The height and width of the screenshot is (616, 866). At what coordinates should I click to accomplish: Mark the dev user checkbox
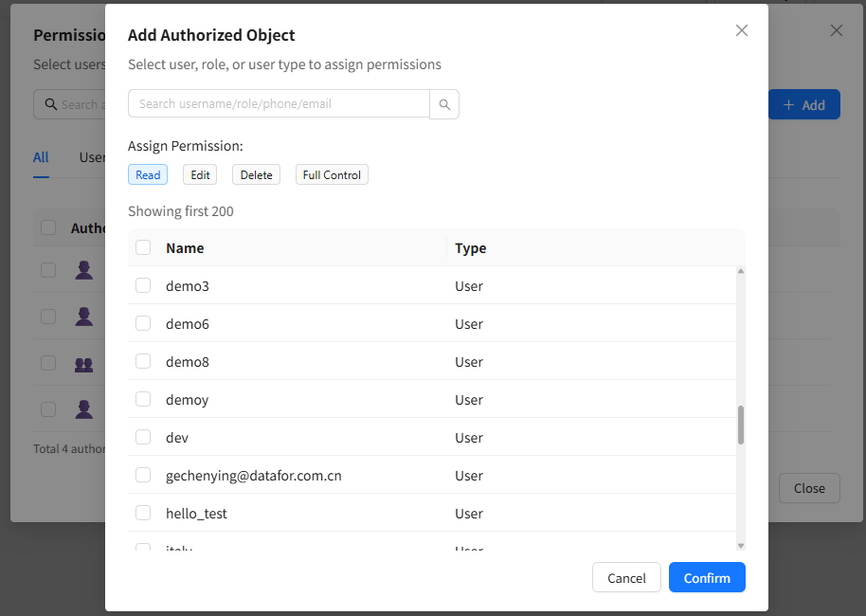[x=143, y=437]
